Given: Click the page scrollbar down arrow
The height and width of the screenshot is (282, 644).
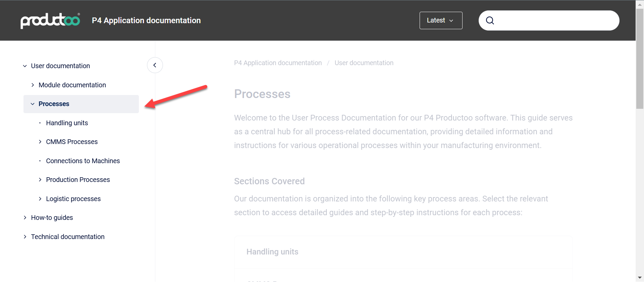Looking at the screenshot, I should [640, 278].
